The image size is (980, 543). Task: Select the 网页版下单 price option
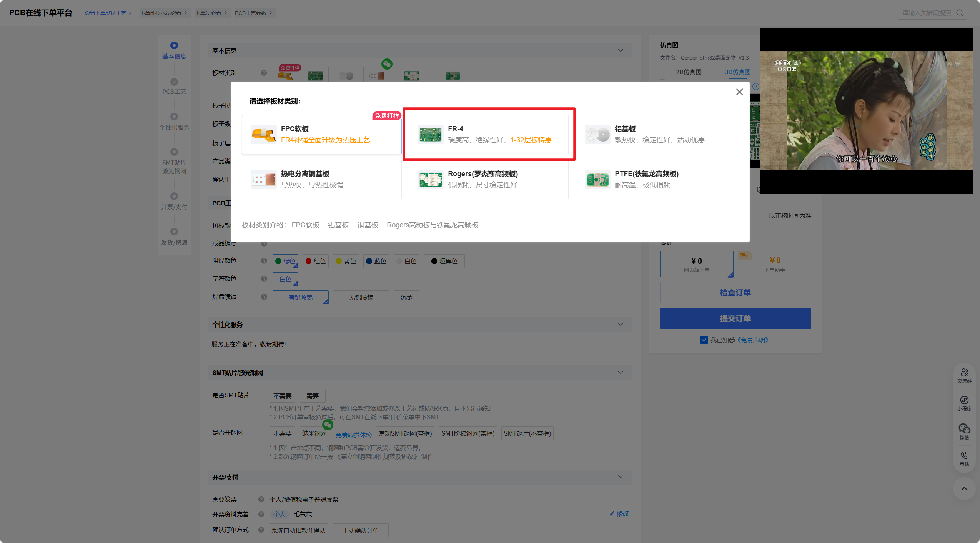tap(697, 264)
